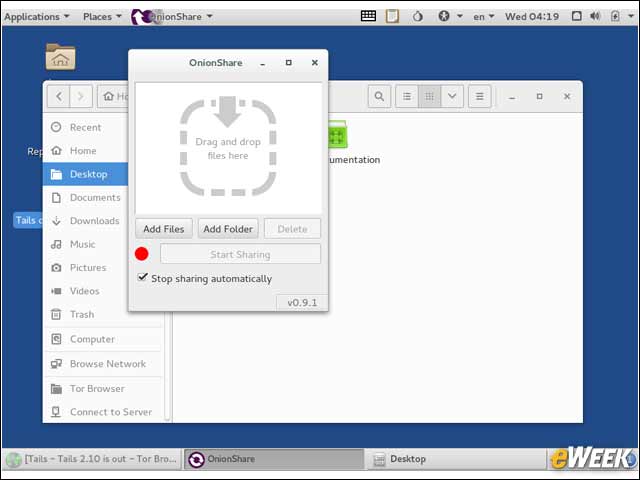640x480 pixels.
Task: Switch to the Desktop taskbar entry
Action: (456, 459)
